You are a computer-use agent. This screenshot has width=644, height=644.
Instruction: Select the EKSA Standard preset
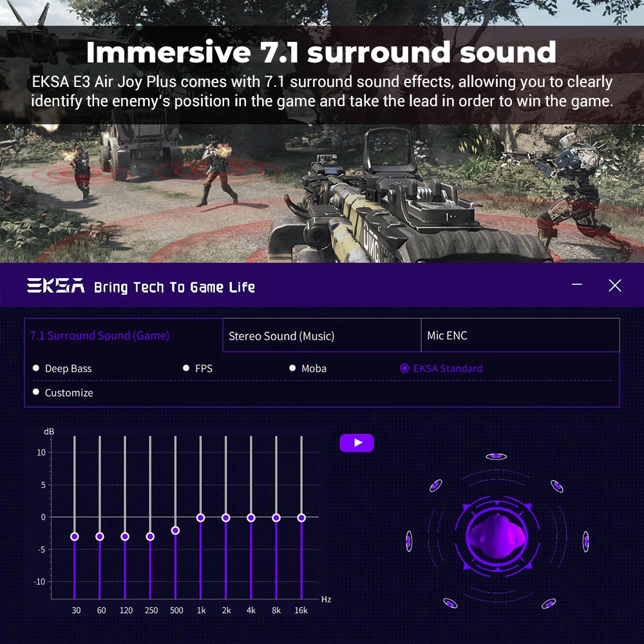point(441,368)
